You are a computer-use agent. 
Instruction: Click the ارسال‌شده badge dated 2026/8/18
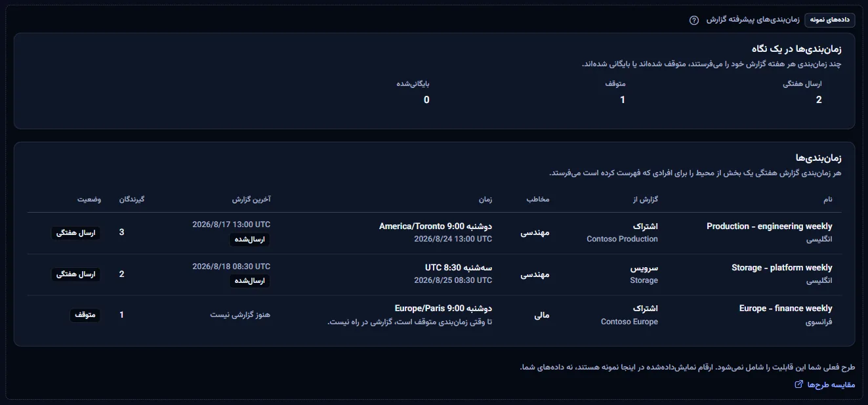pos(250,281)
